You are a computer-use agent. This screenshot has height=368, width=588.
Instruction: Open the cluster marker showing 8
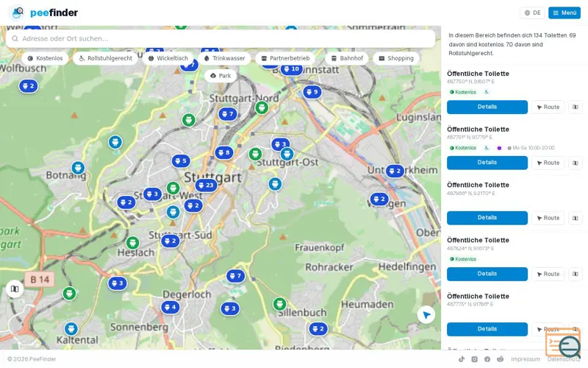point(224,152)
